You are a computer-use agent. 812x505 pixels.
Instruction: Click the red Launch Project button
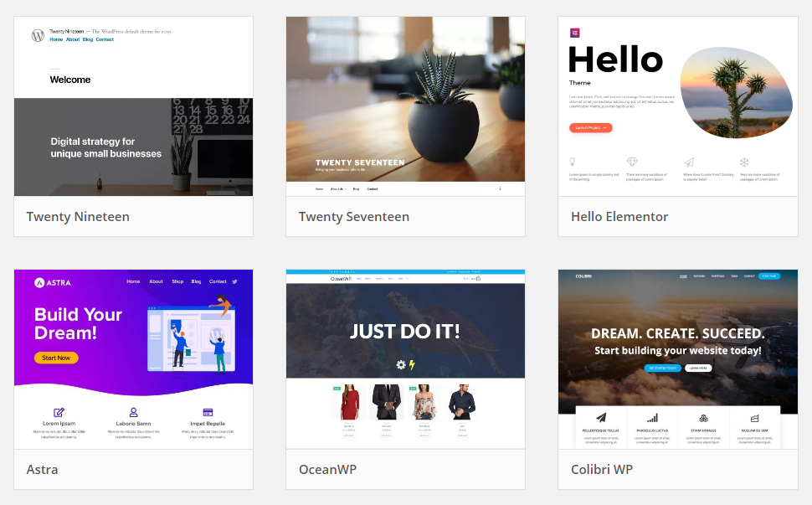591,127
